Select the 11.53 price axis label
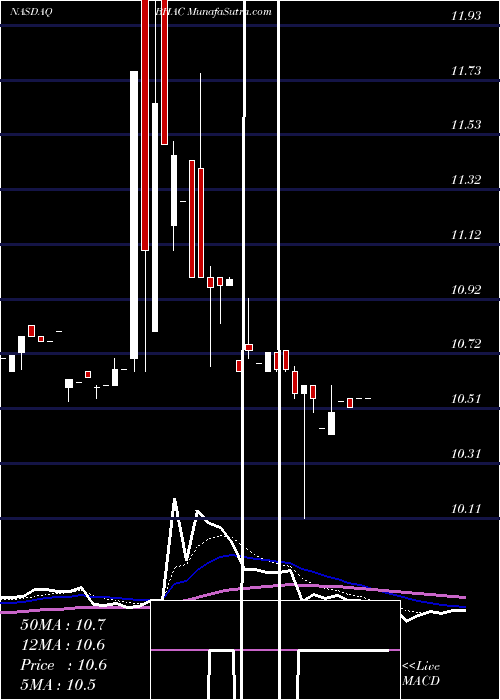The height and width of the screenshot is (700, 500). point(466,125)
